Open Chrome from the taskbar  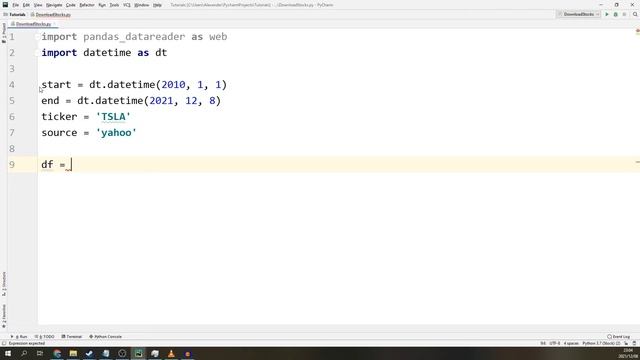coord(57,353)
